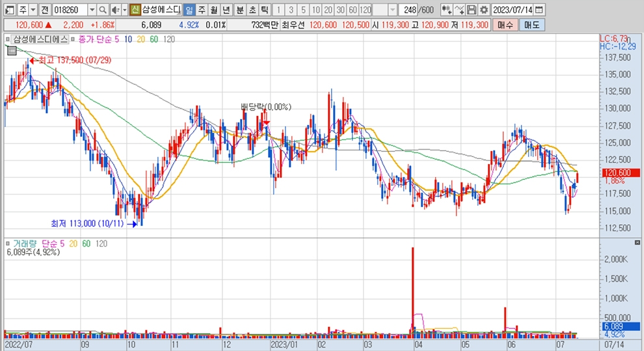The image size is (644, 351).
Task: Toggle the side panel icon at toolbar start
Action: click(x=10, y=10)
